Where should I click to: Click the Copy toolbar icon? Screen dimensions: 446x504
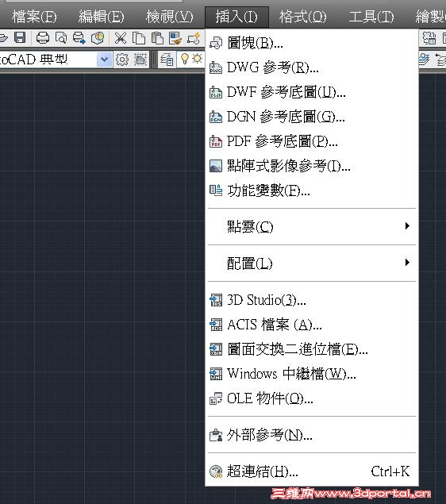139,38
